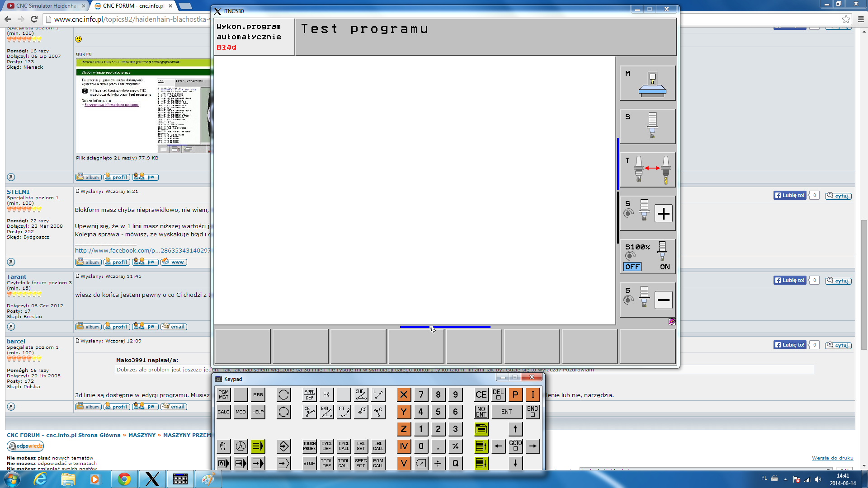Switch to CNC Simulator Heidenhain browser tab
Image resolution: width=868 pixels, height=488 pixels.
45,6
